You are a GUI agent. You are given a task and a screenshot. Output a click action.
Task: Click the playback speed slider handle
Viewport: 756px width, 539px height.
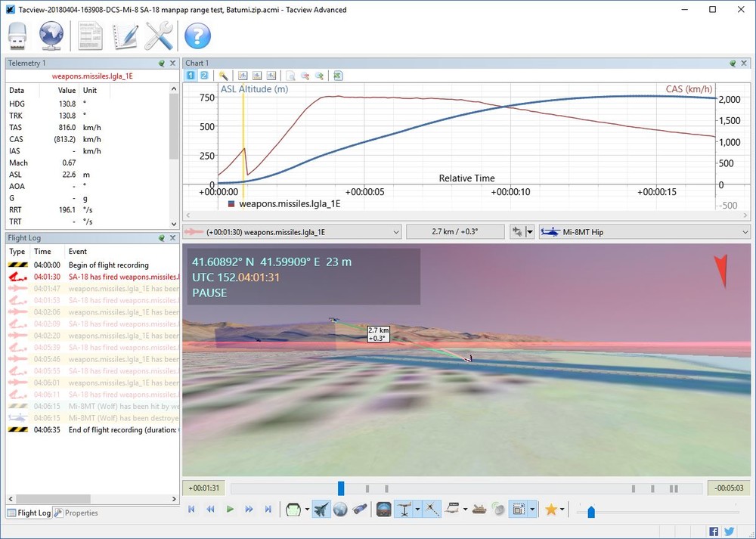click(591, 512)
